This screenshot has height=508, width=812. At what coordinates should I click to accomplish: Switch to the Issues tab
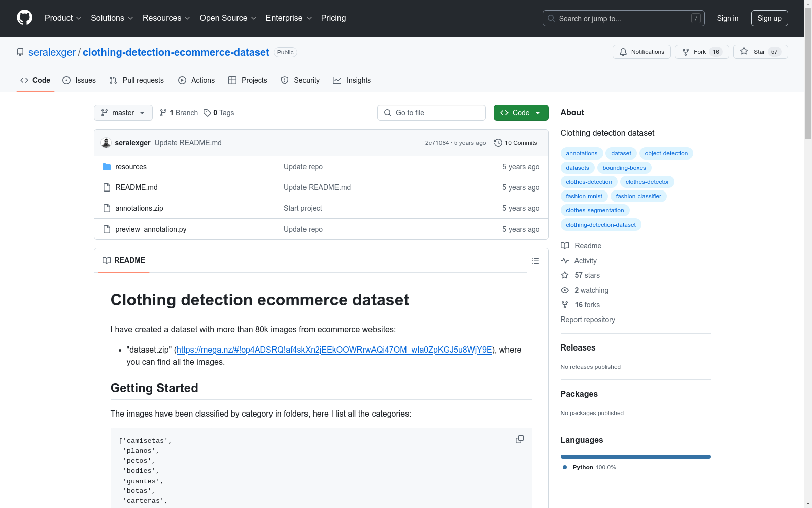click(x=79, y=80)
